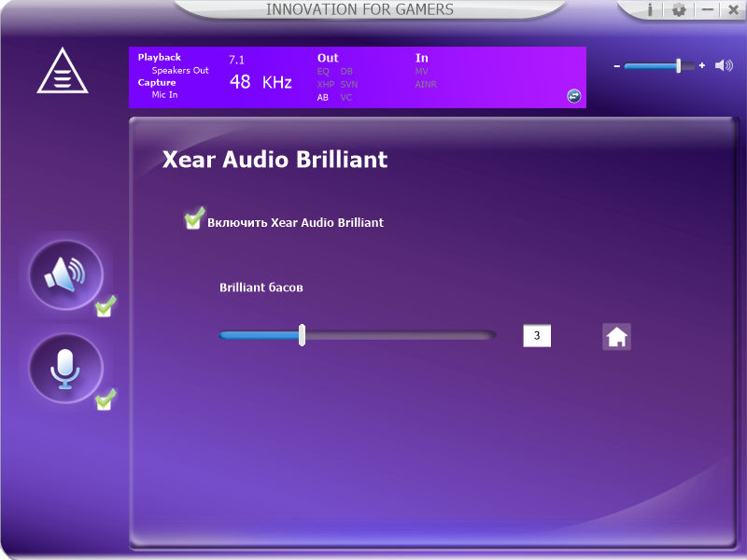Click the Brilliant басов slider handle
The width and height of the screenshot is (747, 560).
tap(302, 335)
